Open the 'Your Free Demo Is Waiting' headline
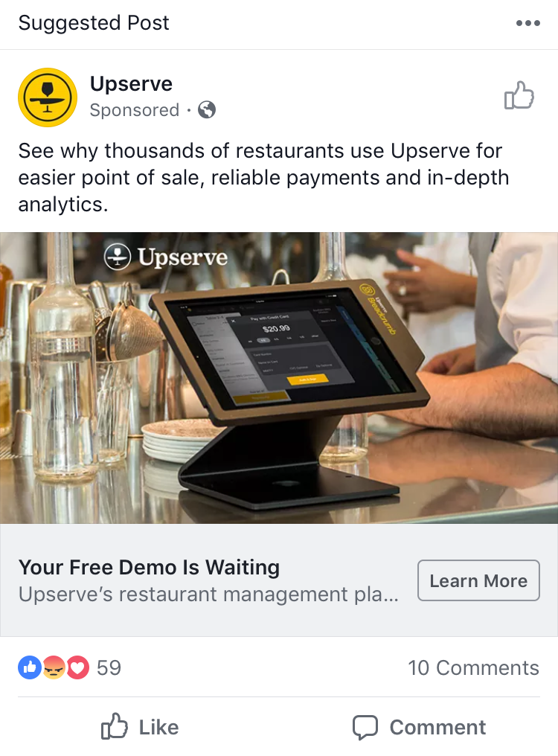 (149, 567)
